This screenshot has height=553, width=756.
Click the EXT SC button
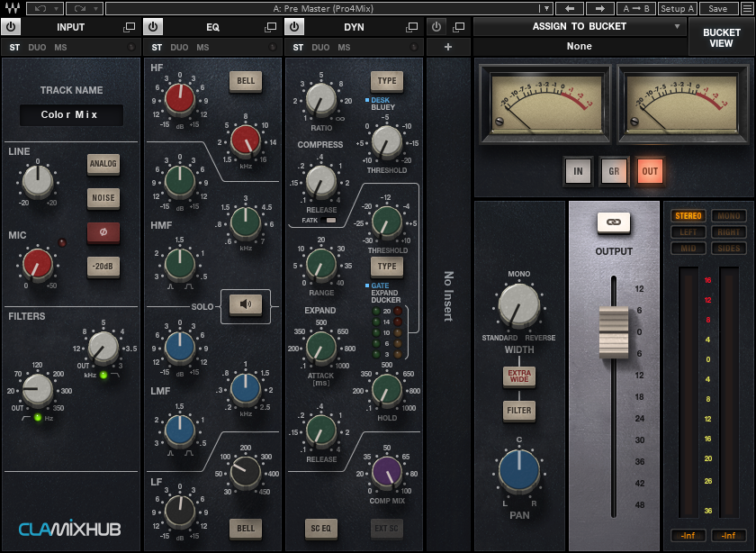(387, 529)
